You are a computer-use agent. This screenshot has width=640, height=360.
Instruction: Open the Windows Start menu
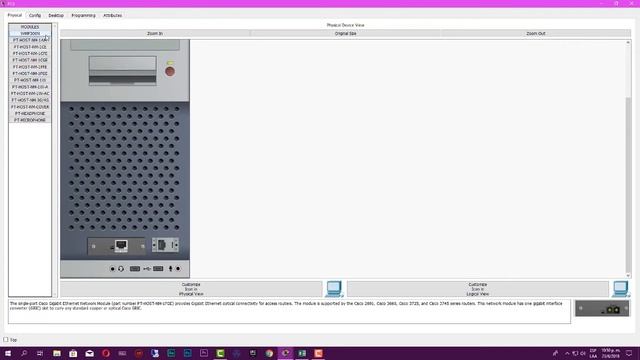(x=8, y=353)
